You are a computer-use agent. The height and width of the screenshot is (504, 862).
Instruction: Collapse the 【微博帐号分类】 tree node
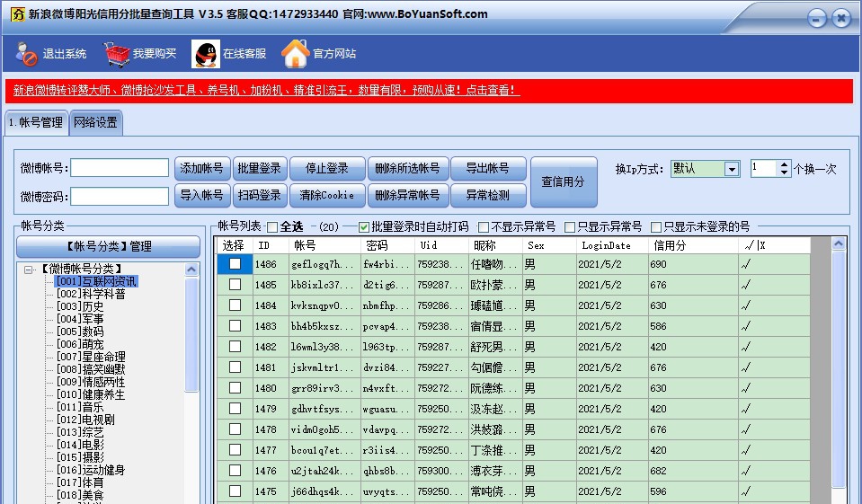pos(28,270)
